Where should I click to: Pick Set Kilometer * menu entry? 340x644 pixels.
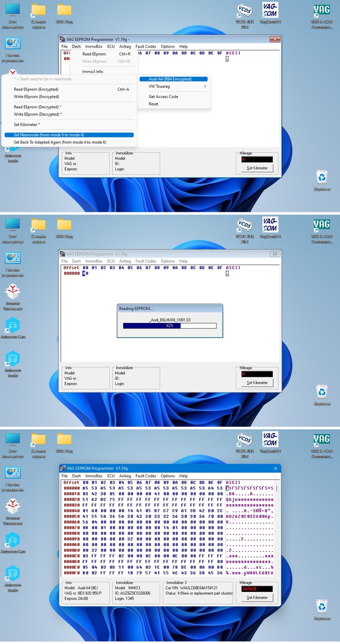pyautogui.click(x=69, y=125)
